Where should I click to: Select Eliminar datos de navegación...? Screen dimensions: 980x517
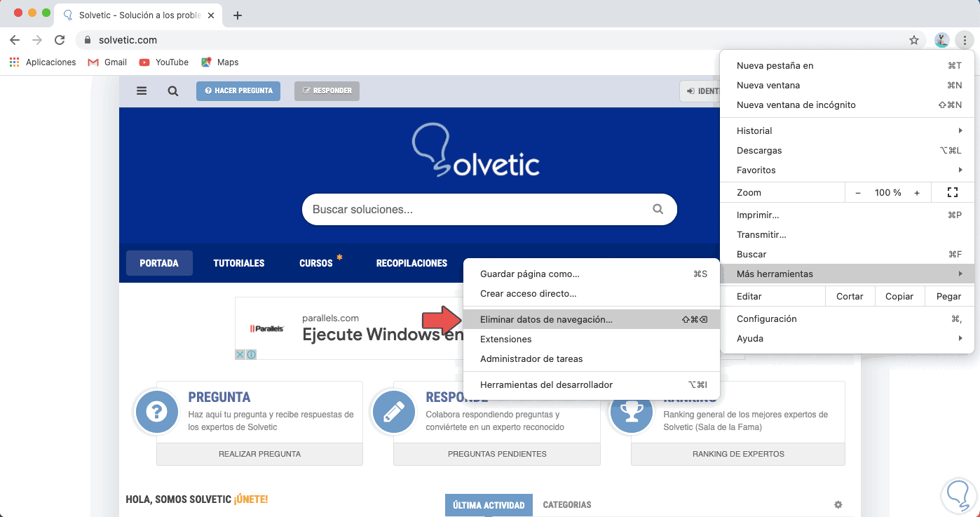592,319
